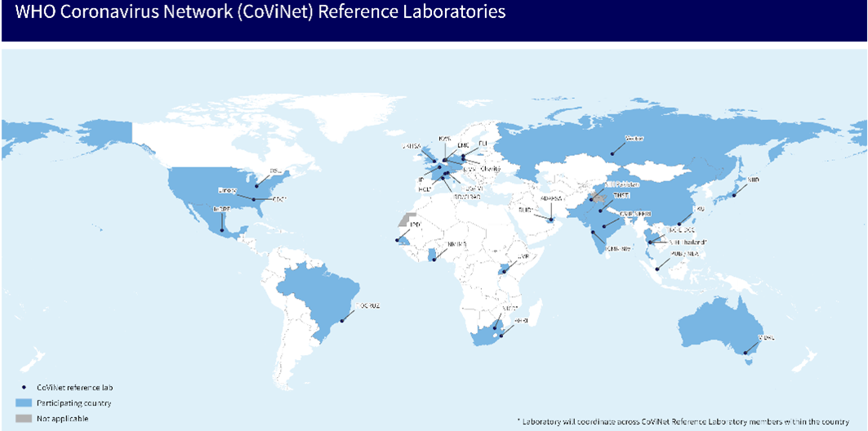The image size is (868, 431).
Task: Select the NIH Pakistan label
Action: pyautogui.click(x=622, y=184)
